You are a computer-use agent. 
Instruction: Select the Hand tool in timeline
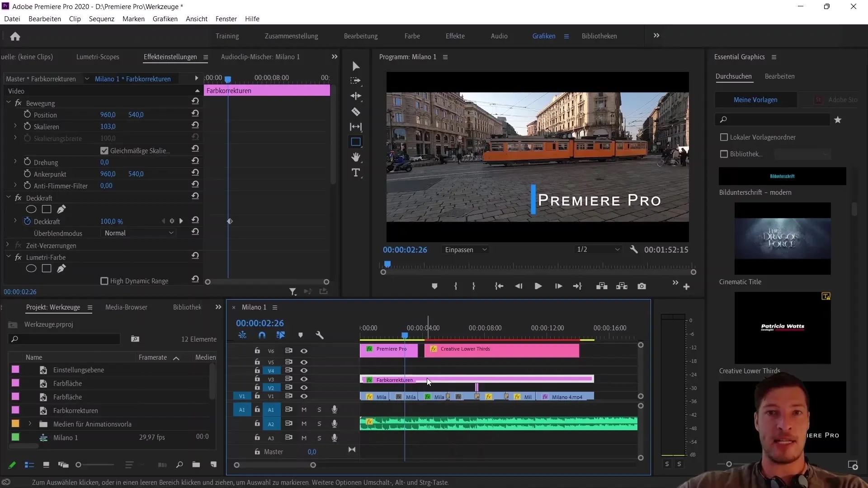356,157
